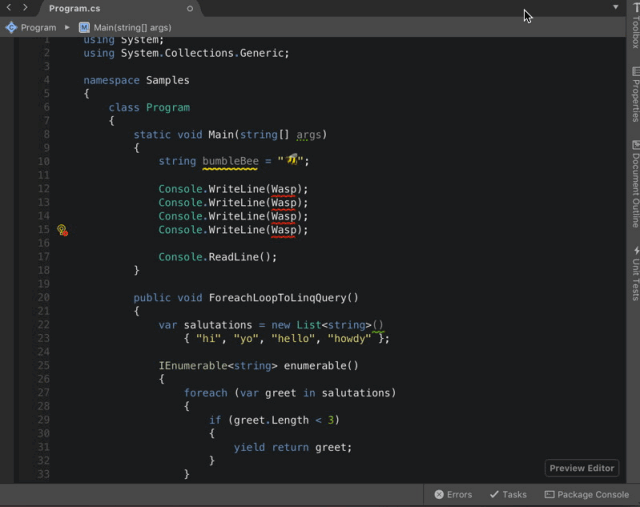Open the Main(string[] args) member selector
The width and height of the screenshot is (640, 507).
tap(132, 27)
